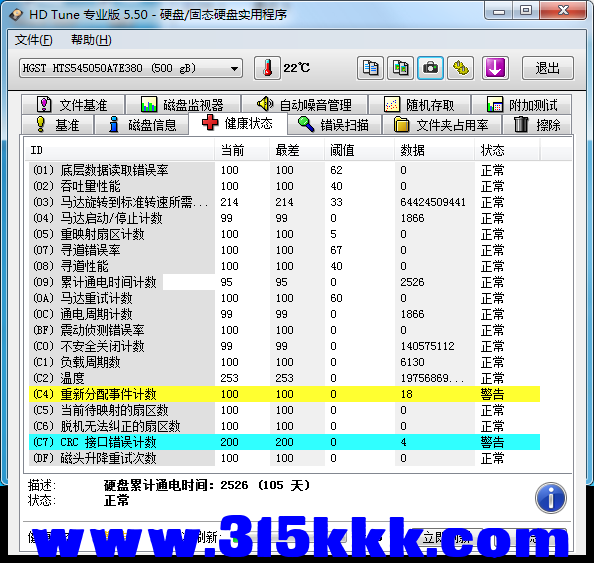The width and height of the screenshot is (594, 563).
Task: Click the camera save screenshot icon
Action: 430,68
